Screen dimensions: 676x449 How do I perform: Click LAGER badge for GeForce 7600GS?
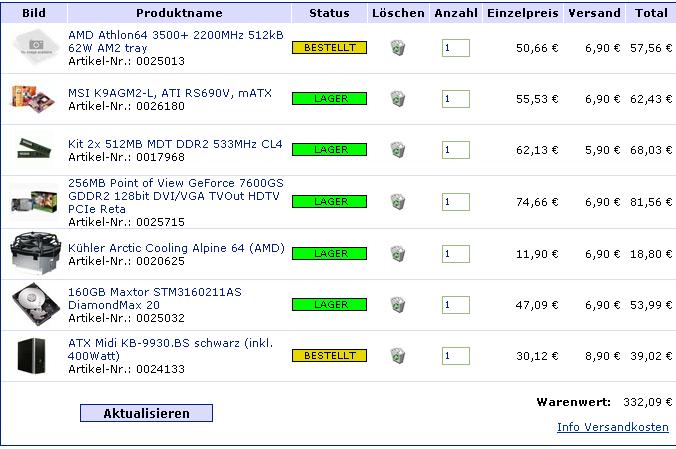pos(329,201)
